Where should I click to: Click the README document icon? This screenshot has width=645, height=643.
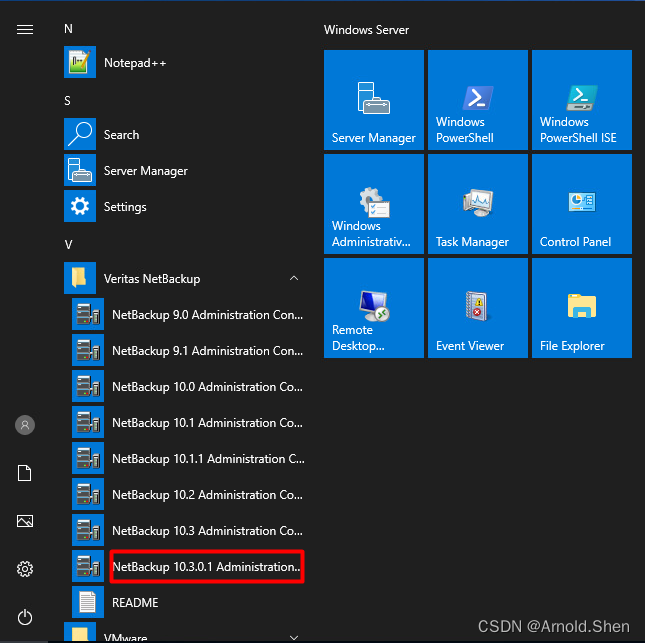pos(88,602)
